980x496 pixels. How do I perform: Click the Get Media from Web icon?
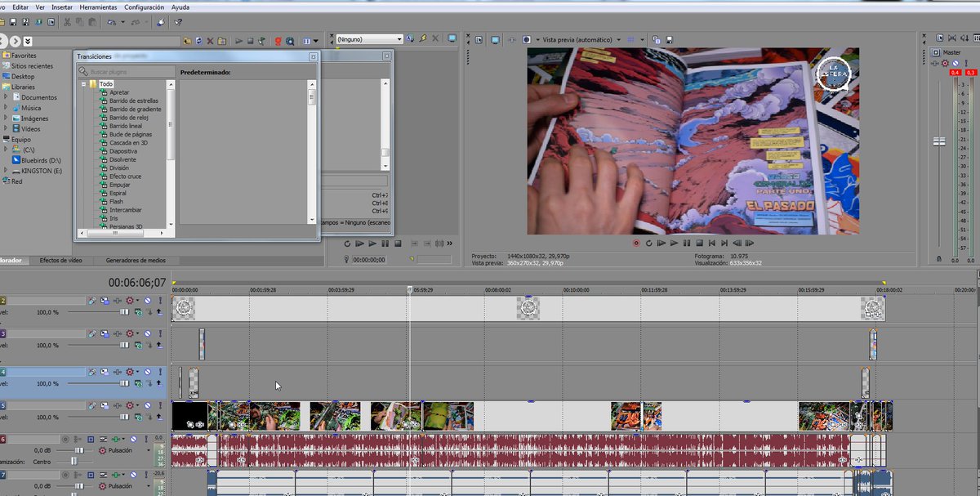pyautogui.click(x=290, y=41)
